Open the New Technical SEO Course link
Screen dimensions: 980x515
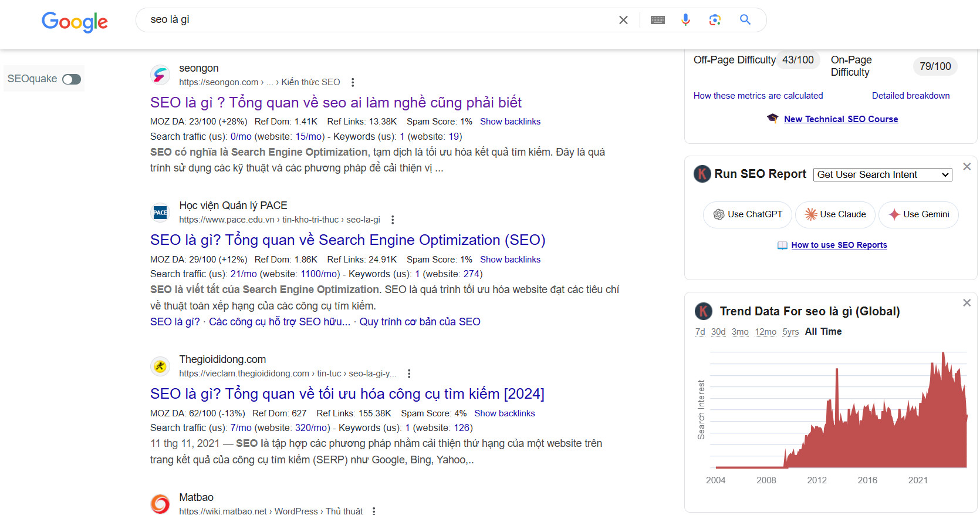point(841,119)
